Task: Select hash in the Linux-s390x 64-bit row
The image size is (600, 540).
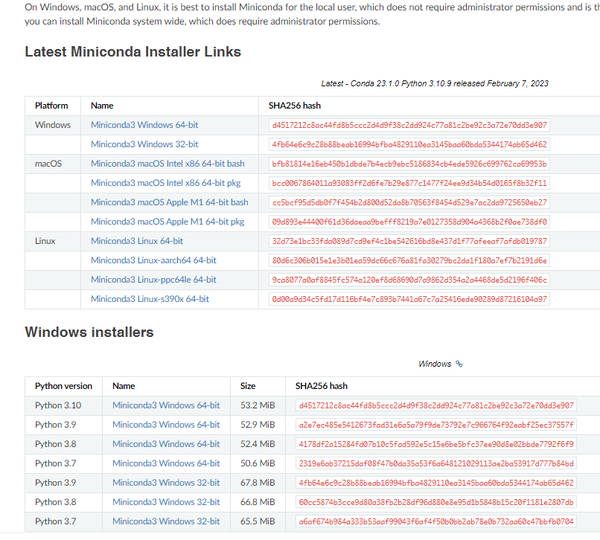Action: (409, 299)
